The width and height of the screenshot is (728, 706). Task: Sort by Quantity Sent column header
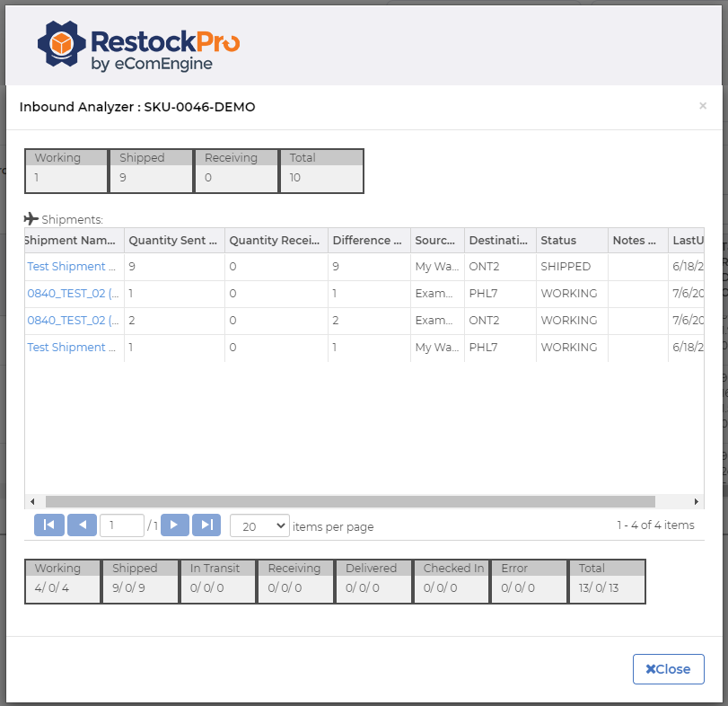point(173,241)
